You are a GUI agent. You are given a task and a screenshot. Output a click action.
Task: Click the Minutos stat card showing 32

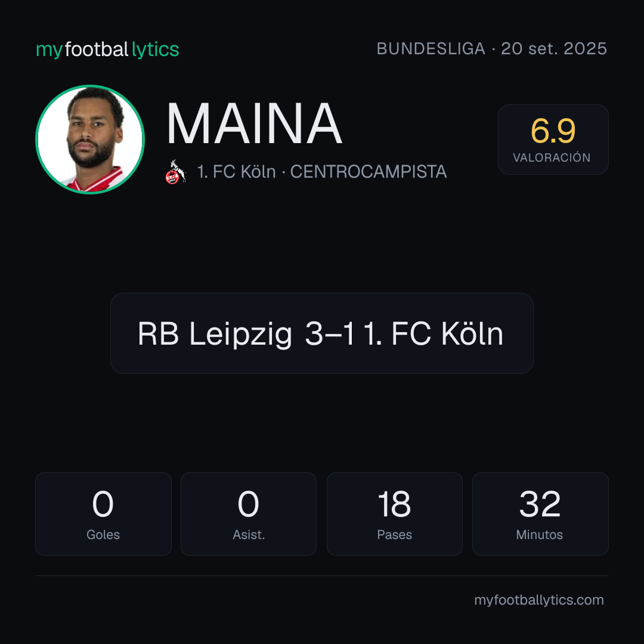point(540,514)
